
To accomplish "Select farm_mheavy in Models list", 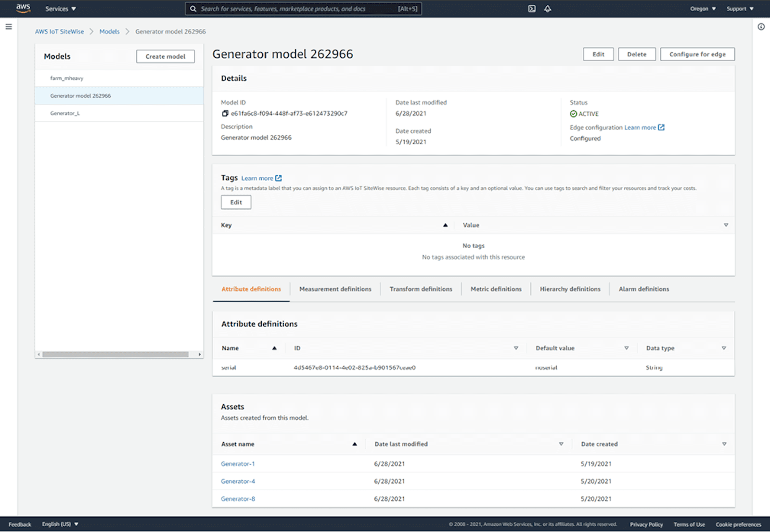I will 119,78.
